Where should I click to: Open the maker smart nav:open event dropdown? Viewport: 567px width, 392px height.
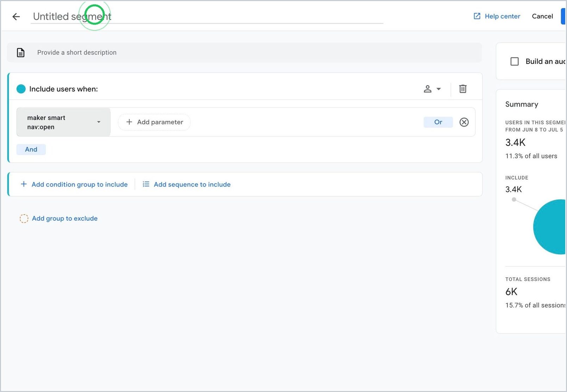pos(63,122)
